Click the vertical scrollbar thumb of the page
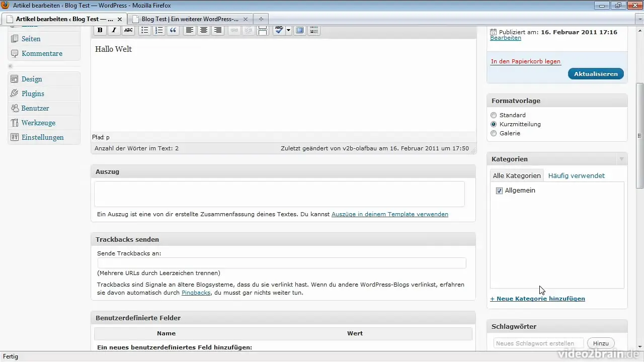This screenshot has width=644, height=362. (640, 135)
